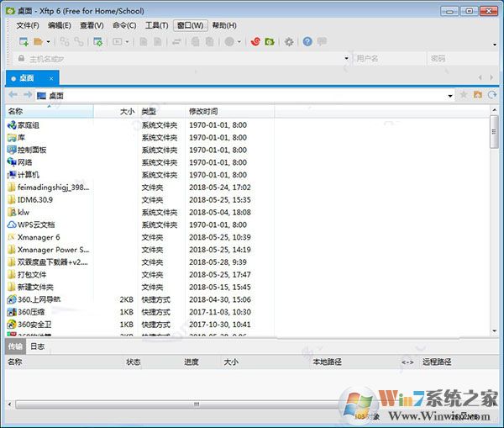This screenshot has height=428, width=504.
Task: Sort files by 修改时间 column header
Action: (203, 111)
